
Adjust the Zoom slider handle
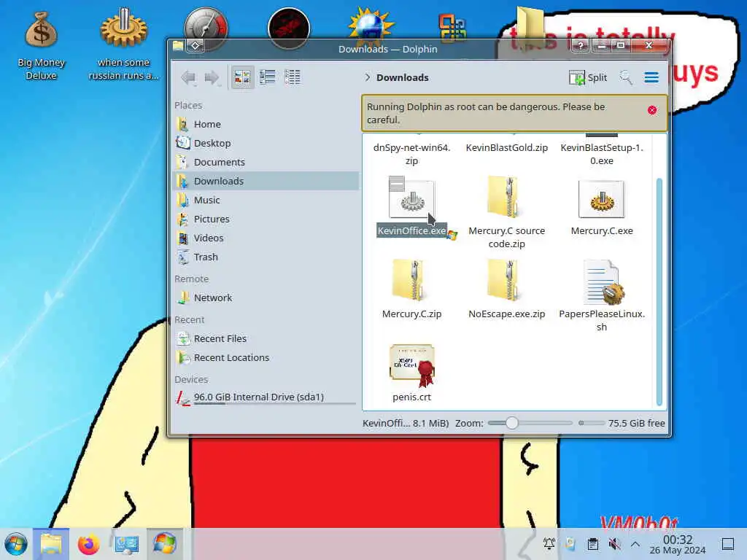pos(511,423)
